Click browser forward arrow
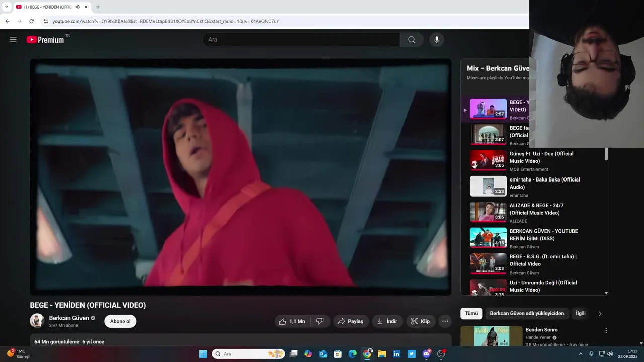 pos(19,21)
